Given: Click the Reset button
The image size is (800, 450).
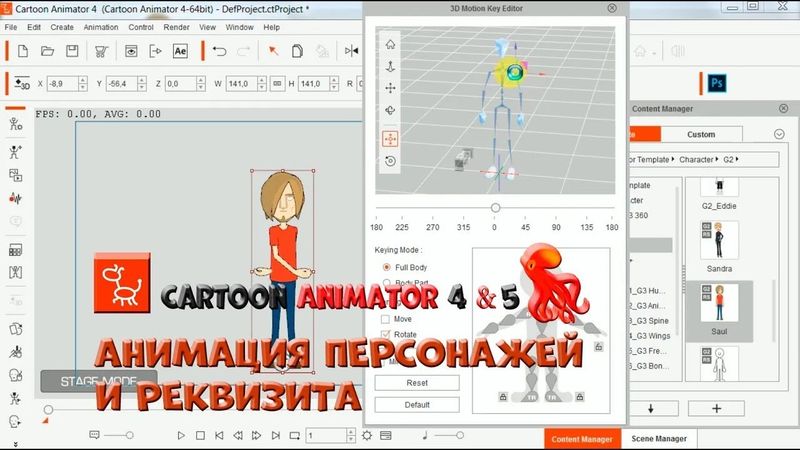Looking at the screenshot, I should (x=417, y=383).
